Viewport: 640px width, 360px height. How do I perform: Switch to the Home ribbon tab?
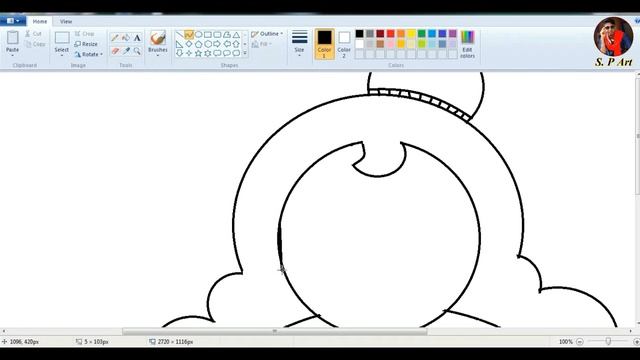[x=40, y=21]
